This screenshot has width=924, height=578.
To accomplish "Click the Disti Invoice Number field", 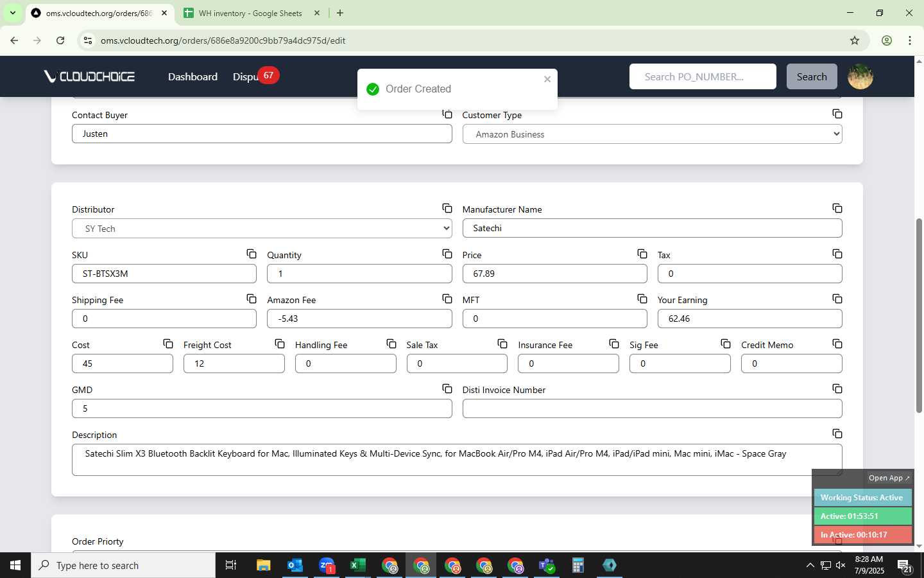I will [652, 408].
